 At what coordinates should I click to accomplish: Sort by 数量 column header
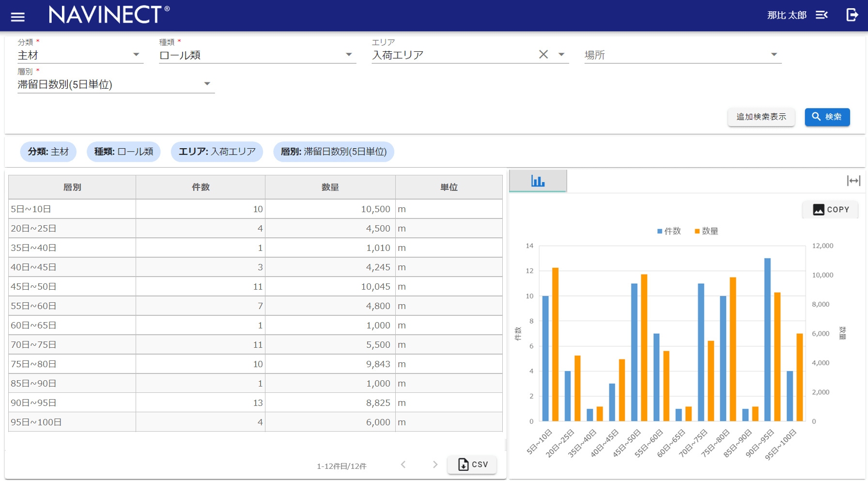click(330, 187)
